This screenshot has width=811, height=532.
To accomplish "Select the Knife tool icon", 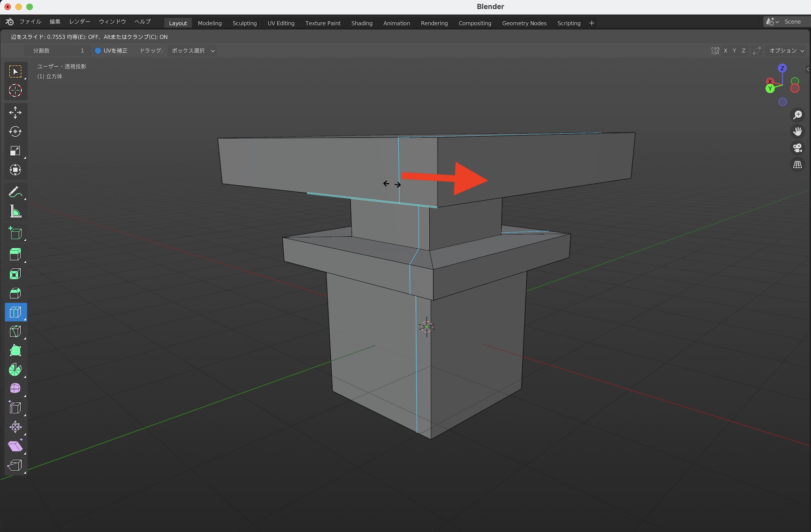I will pos(15,331).
